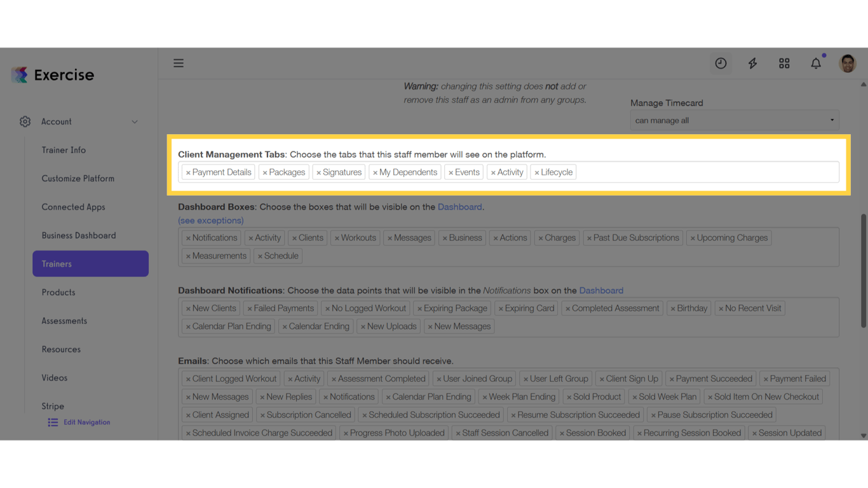Select the lightning bolt quick actions icon
The width and height of the screenshot is (868, 488).
click(x=752, y=63)
